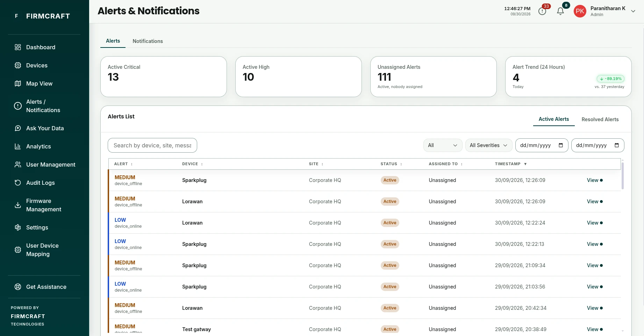Sort by the STATUS column header

[x=391, y=164]
